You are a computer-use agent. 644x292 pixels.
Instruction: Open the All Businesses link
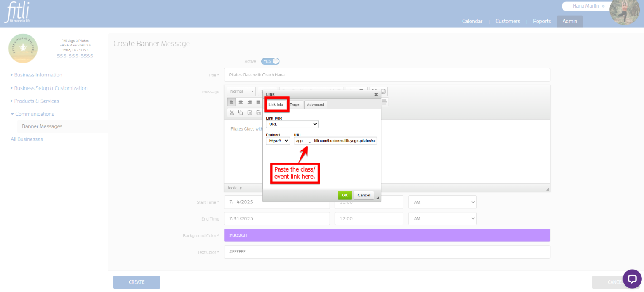click(x=27, y=139)
